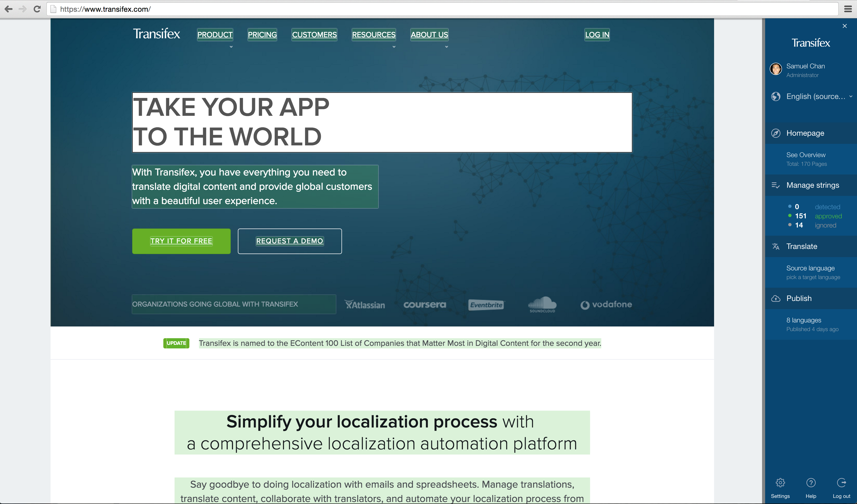Click the REQUEST A DEMO button
The height and width of the screenshot is (504, 857).
click(x=290, y=241)
